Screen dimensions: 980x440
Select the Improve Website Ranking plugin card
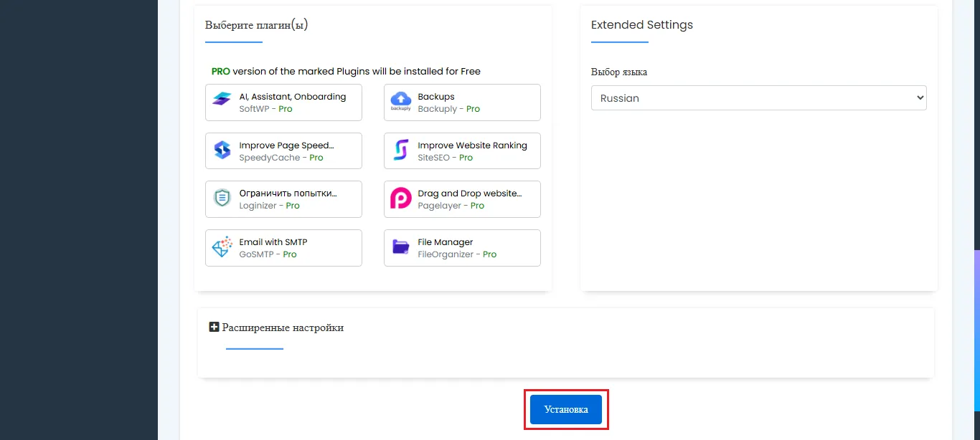[x=462, y=150]
